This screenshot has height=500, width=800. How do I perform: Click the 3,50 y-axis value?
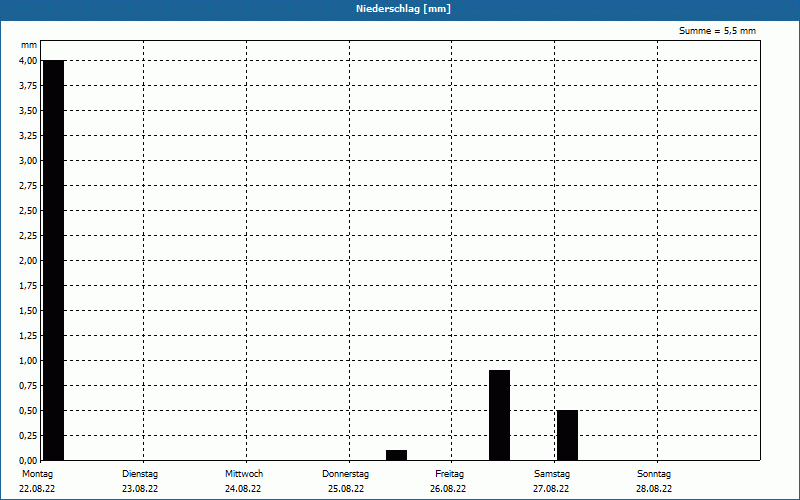[x=28, y=111]
